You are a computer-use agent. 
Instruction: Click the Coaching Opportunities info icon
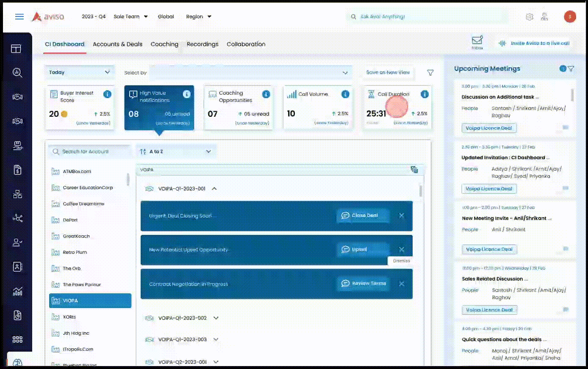[x=266, y=94]
